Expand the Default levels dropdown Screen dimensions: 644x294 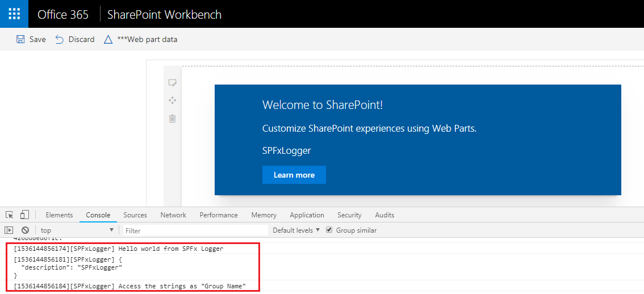(296, 230)
